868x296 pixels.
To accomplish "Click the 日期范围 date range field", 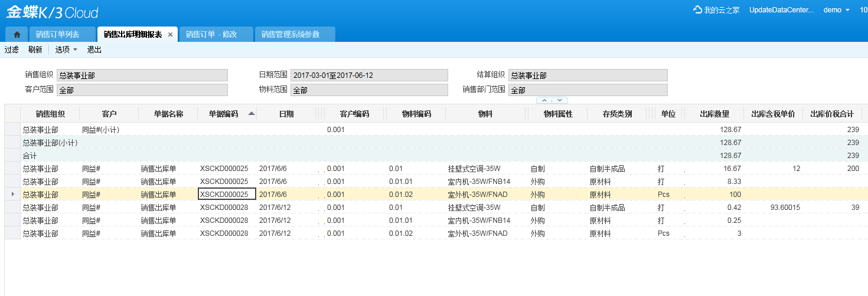I will [x=369, y=75].
